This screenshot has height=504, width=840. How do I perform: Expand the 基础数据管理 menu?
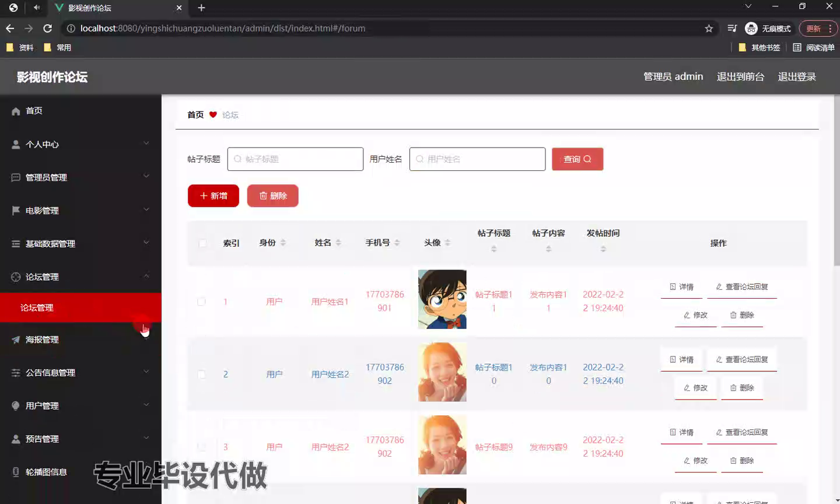[x=146, y=243]
